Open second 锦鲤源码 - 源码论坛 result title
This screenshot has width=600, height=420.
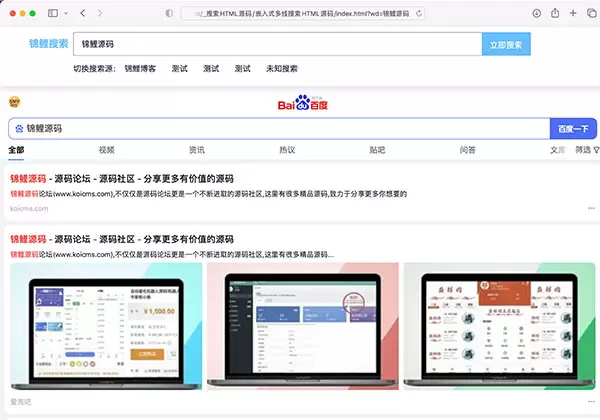122,239
